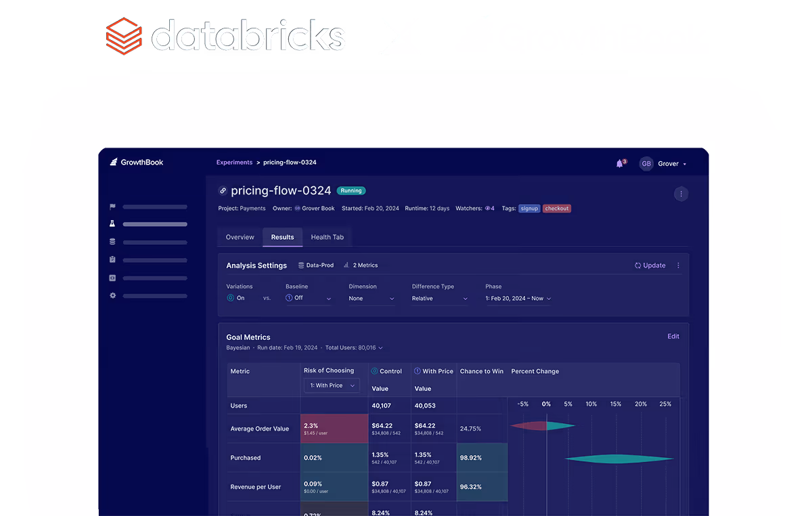
Task: Click the Revenue per User metric label
Action: click(256, 487)
